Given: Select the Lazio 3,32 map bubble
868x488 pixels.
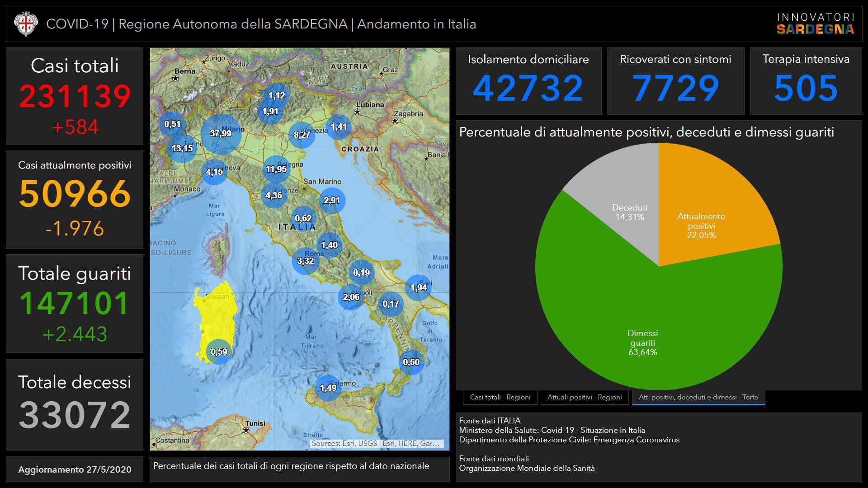Looking at the screenshot, I should tap(306, 261).
